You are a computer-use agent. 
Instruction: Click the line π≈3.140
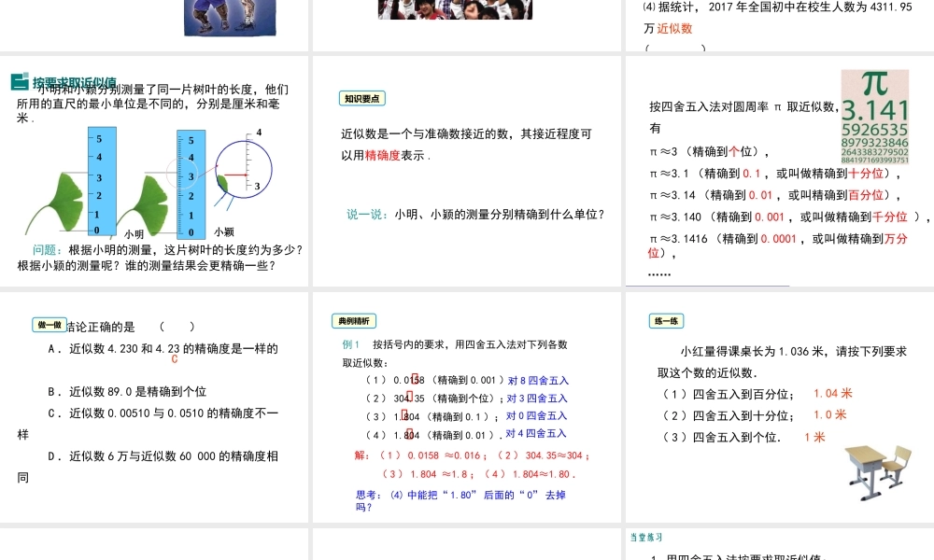pyautogui.click(x=789, y=217)
